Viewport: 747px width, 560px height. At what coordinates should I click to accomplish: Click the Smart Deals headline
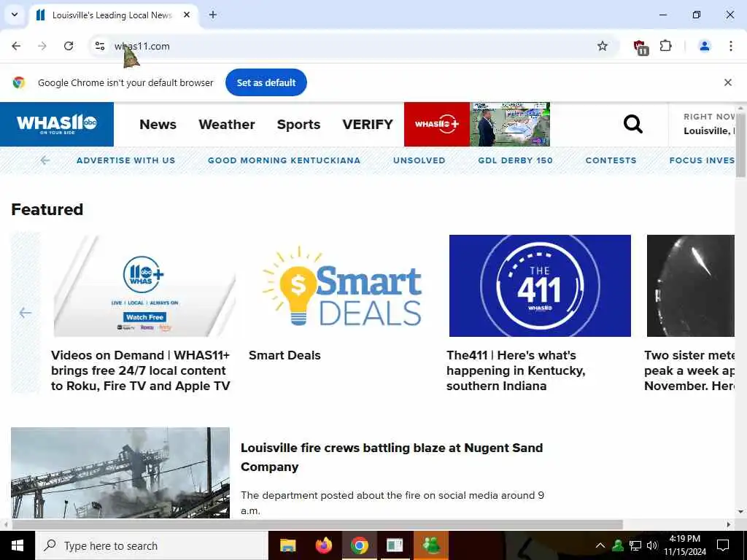click(x=285, y=355)
